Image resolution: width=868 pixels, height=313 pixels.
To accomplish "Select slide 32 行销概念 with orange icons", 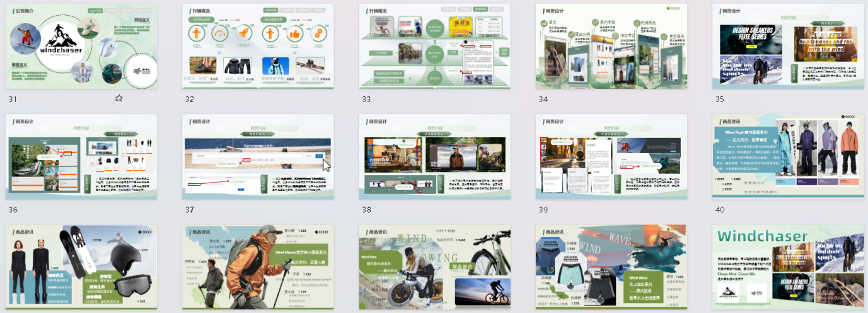I will coord(258,47).
